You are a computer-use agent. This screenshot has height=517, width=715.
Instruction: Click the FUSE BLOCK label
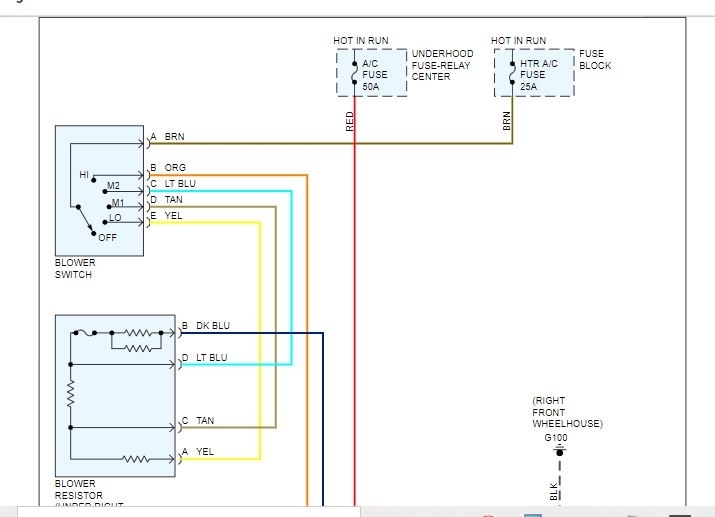(595, 59)
